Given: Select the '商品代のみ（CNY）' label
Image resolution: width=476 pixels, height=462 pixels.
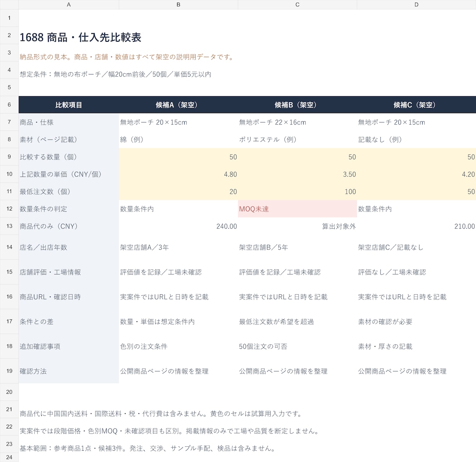Looking at the screenshot, I should tap(69, 226).
